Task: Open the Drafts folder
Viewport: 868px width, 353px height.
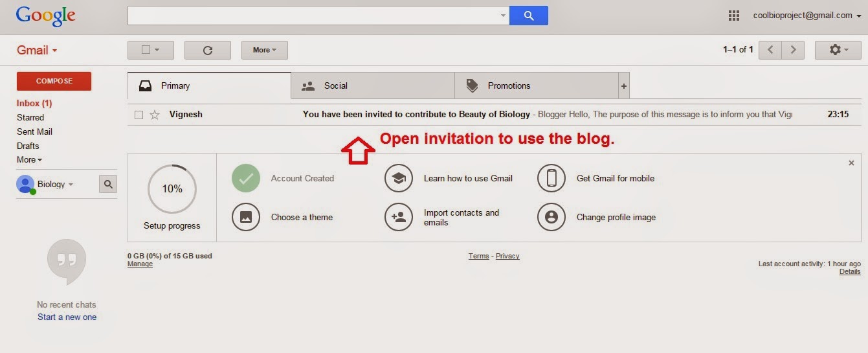Action: [28, 146]
